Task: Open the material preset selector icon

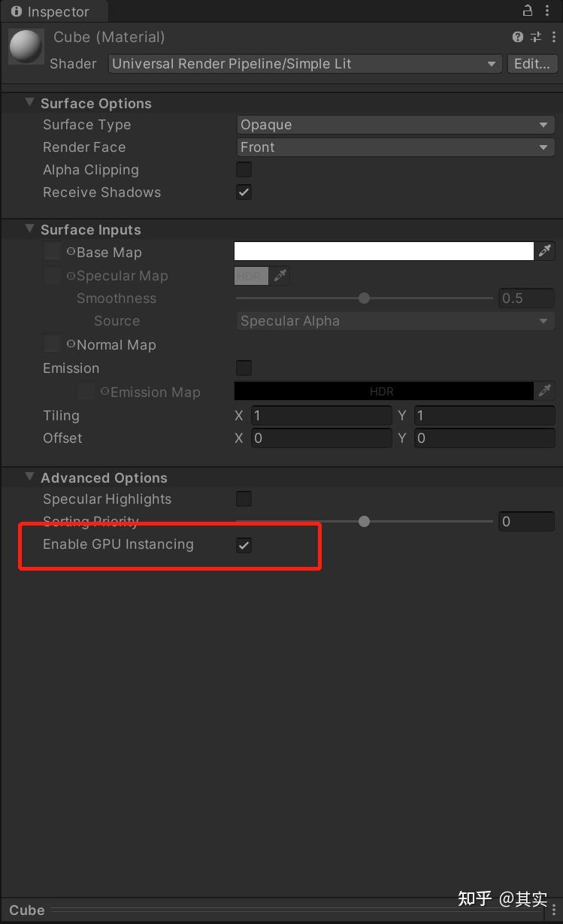Action: [x=536, y=36]
